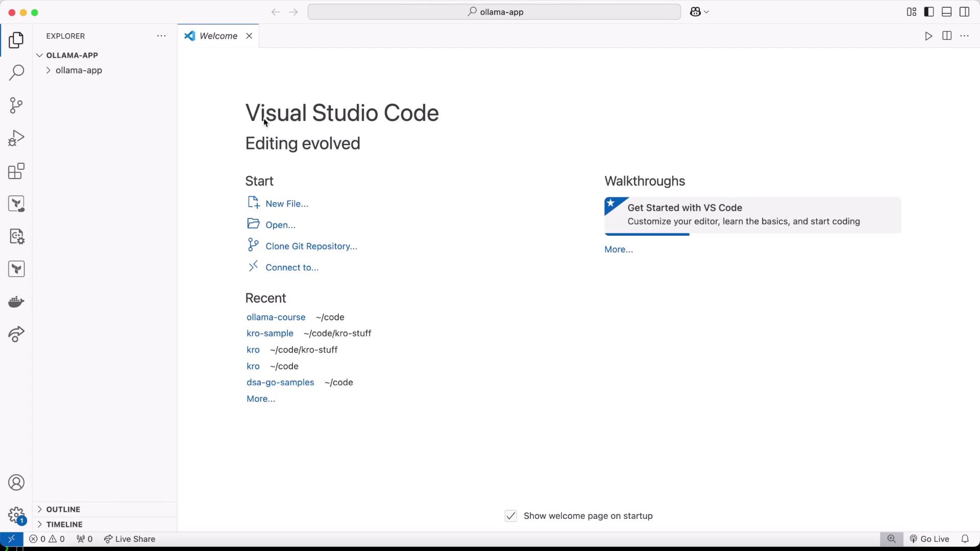The width and height of the screenshot is (980, 551).
Task: Open the Customize Layout icon
Action: coord(912,12)
